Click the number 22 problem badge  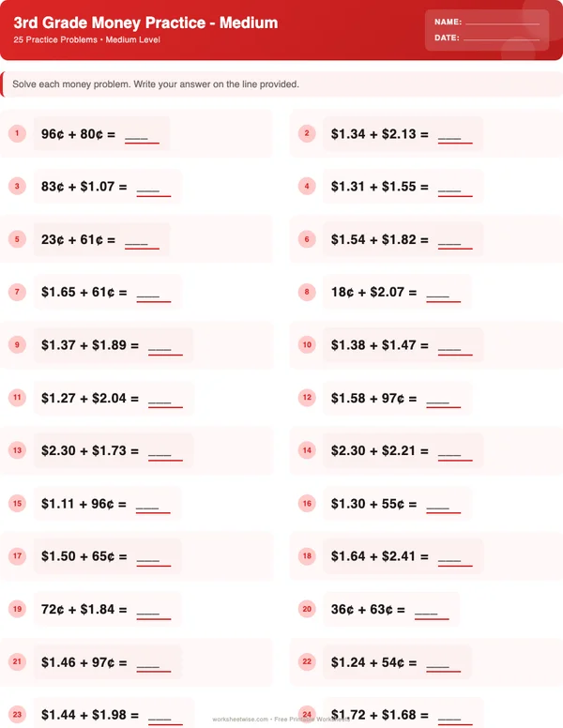(307, 662)
